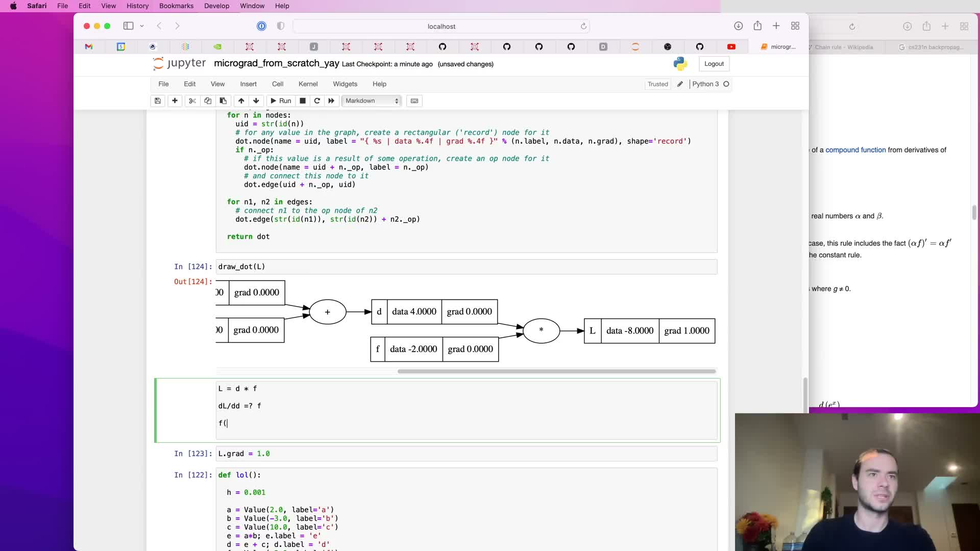Open the cell type Markdown dropdown
This screenshot has height=551, width=980.
pos(372,101)
